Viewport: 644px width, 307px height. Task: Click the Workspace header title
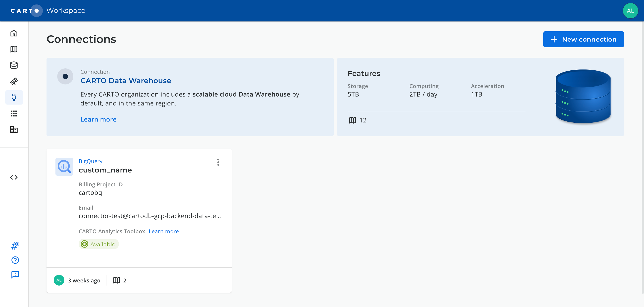coord(66,11)
